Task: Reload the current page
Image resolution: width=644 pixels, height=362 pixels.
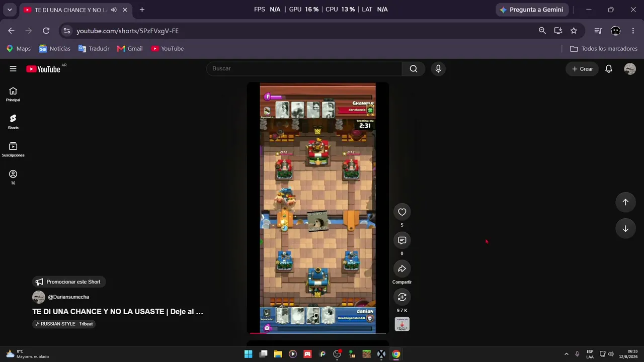Action: [x=46, y=31]
